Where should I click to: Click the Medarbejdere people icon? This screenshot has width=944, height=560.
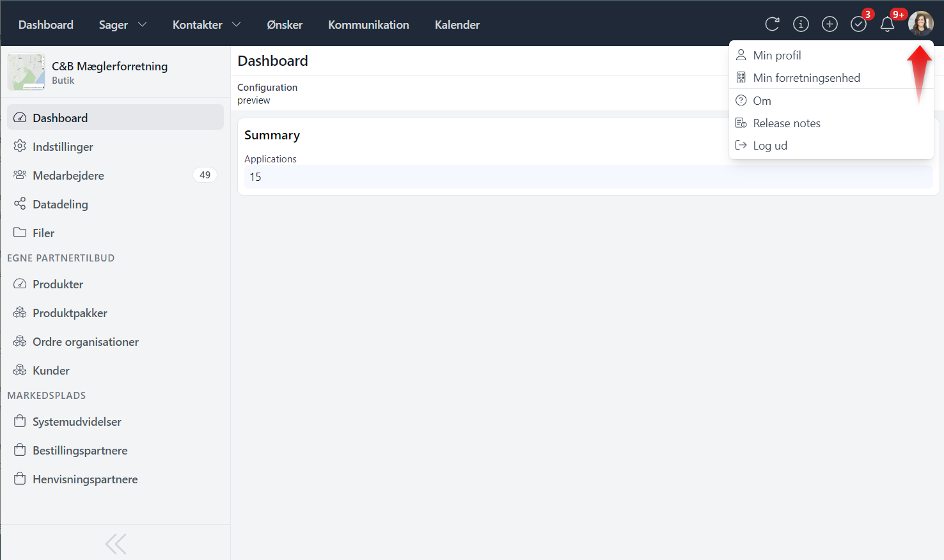coord(20,175)
